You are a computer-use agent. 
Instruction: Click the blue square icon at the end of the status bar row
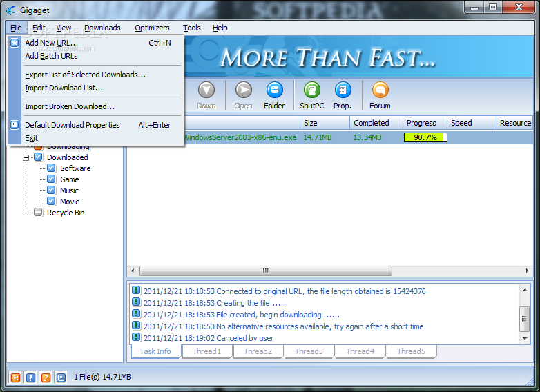(61, 378)
